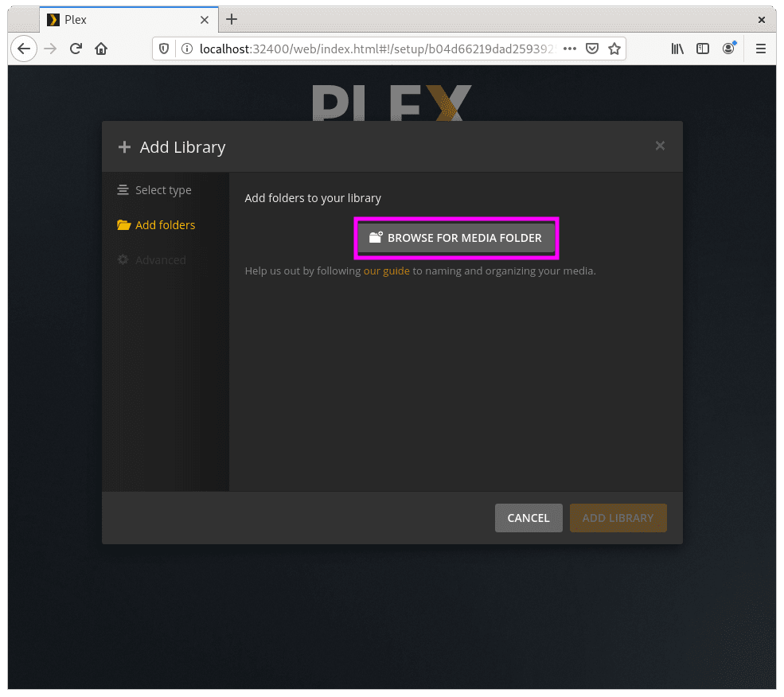Close the Add Library dialog with X
784x697 pixels.
[660, 146]
